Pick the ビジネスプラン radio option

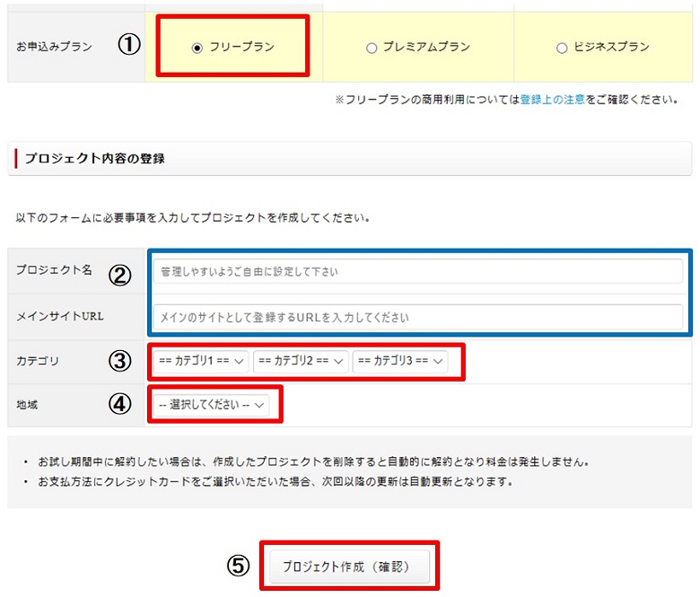pyautogui.click(x=562, y=48)
